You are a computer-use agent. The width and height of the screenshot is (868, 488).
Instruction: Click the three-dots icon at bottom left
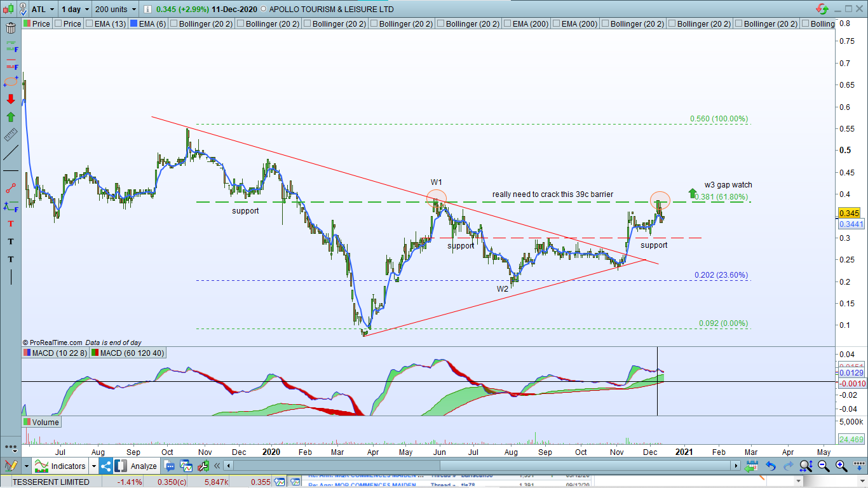(x=11, y=447)
